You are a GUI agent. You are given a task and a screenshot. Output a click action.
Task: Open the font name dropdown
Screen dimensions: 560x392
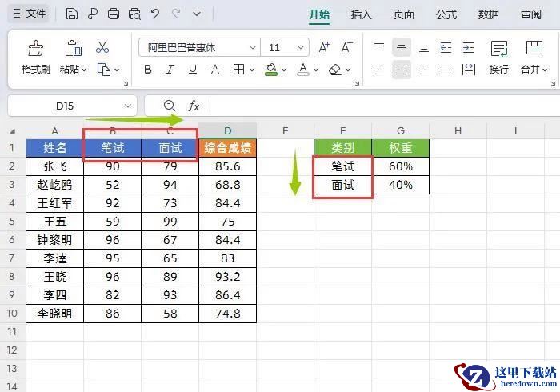(x=252, y=48)
